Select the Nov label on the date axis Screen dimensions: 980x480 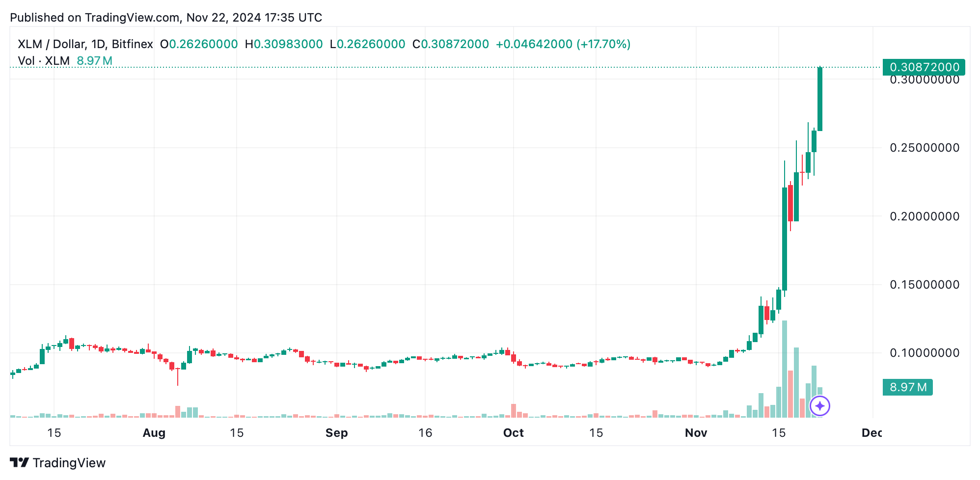click(x=697, y=433)
